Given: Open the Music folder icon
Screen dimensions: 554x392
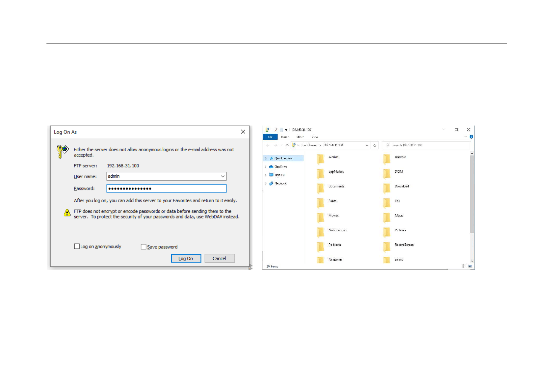Looking at the screenshot, I should click(386, 218).
